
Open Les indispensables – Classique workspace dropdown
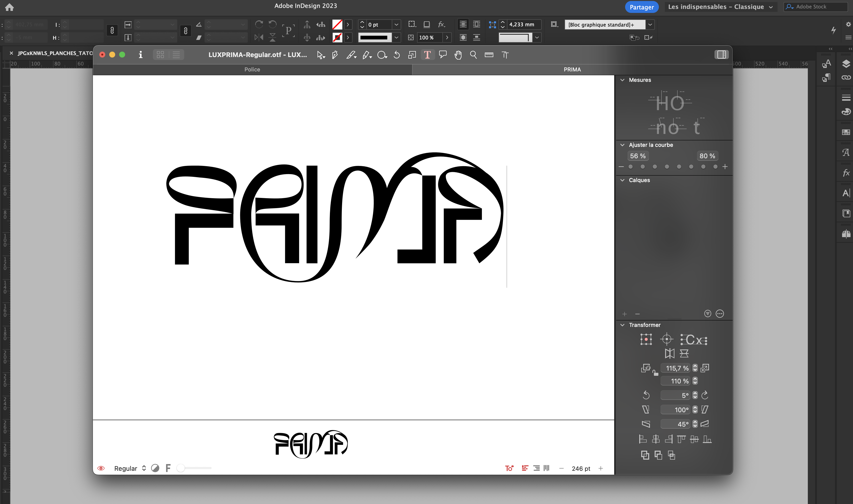720,7
